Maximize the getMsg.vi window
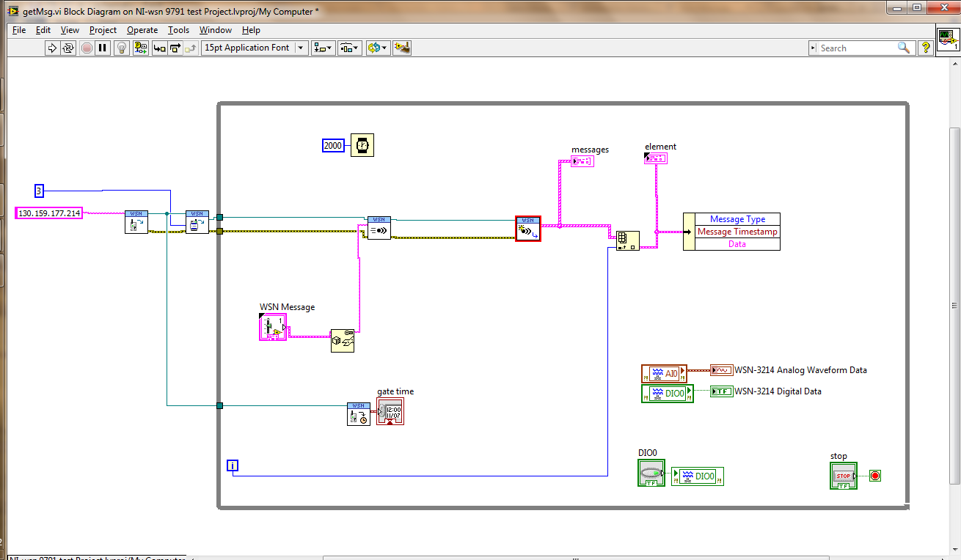Screen dimensions: 961x560 pos(917,7)
